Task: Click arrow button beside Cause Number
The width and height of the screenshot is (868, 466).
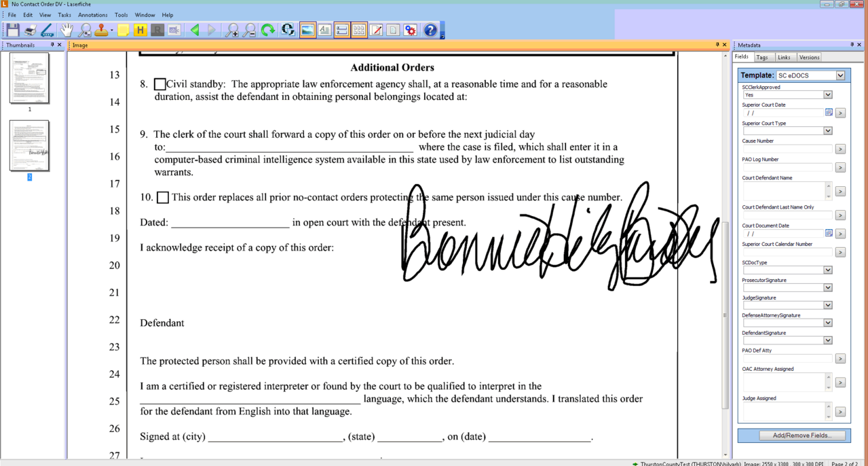Action: tap(840, 149)
